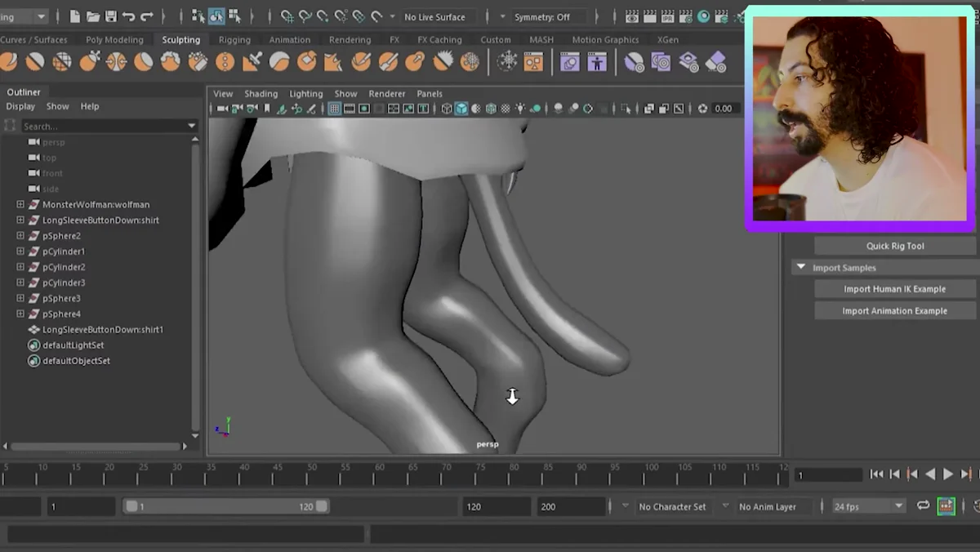Click the Select by hierarchy icon

198,16
